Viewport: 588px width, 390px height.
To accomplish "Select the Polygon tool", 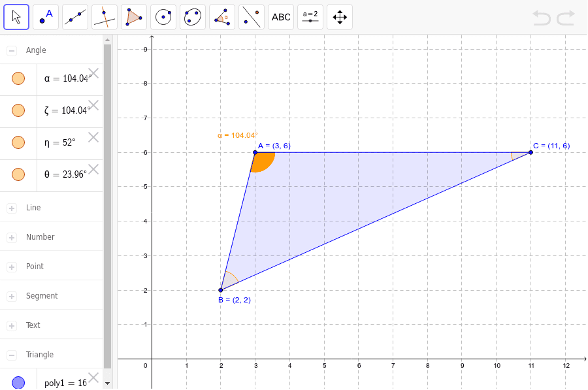I will 134,17.
